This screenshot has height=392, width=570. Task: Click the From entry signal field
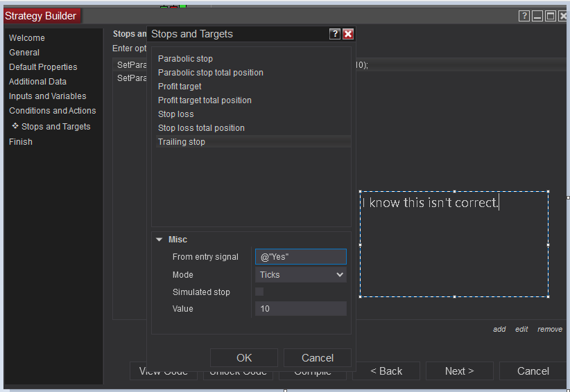click(300, 257)
